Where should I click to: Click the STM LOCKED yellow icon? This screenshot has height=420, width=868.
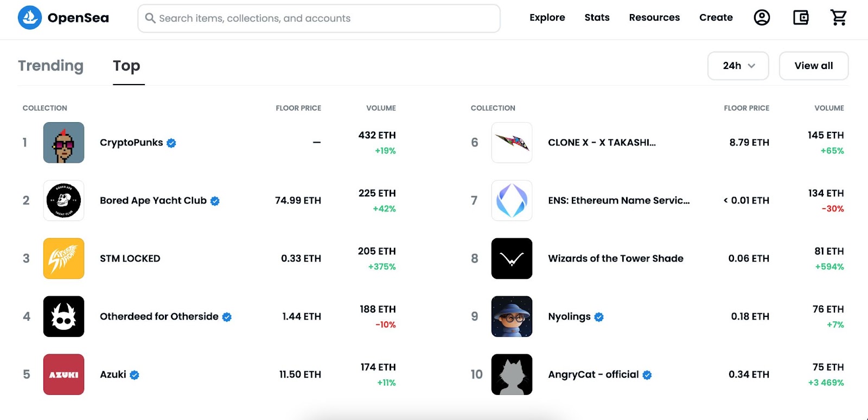pos(63,258)
